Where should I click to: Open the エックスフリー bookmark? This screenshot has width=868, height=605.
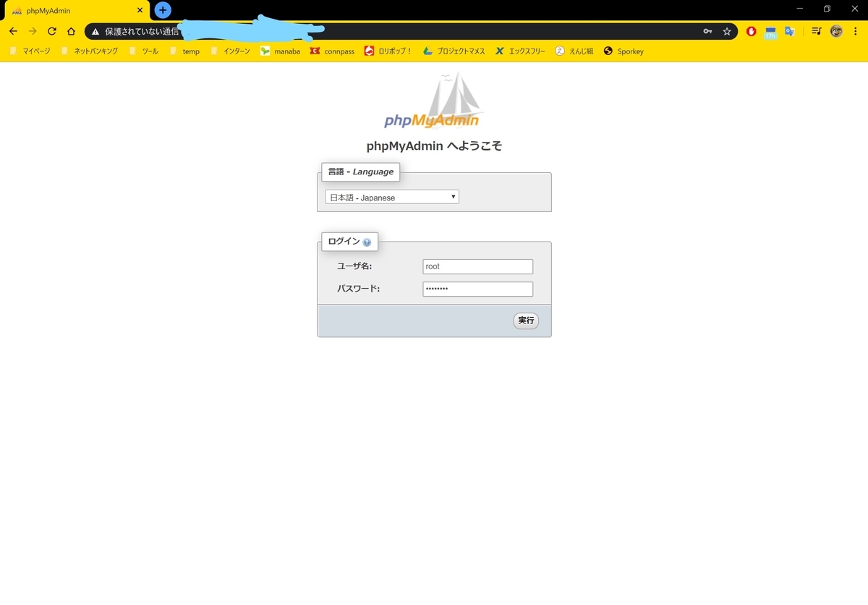pyautogui.click(x=521, y=51)
